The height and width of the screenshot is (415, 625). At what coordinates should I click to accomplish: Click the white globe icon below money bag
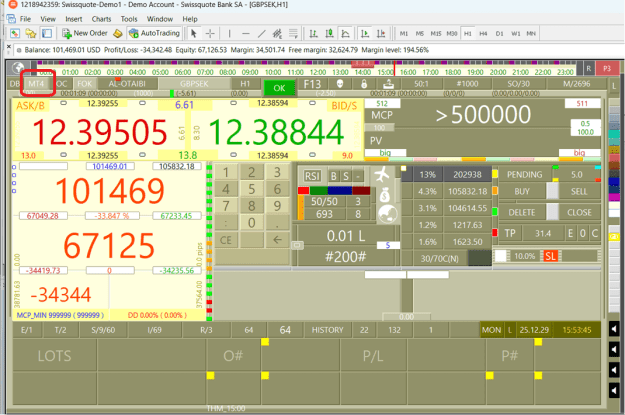pos(387,214)
